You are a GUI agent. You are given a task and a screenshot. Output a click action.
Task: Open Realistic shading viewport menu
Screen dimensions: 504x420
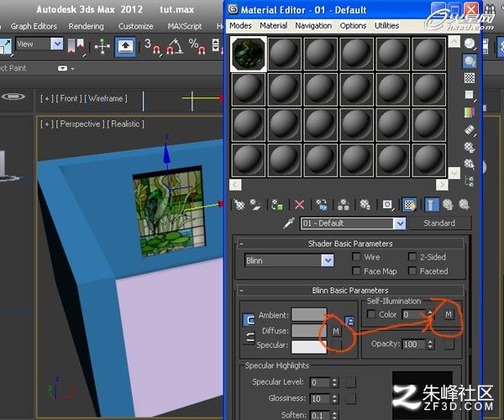click(125, 124)
